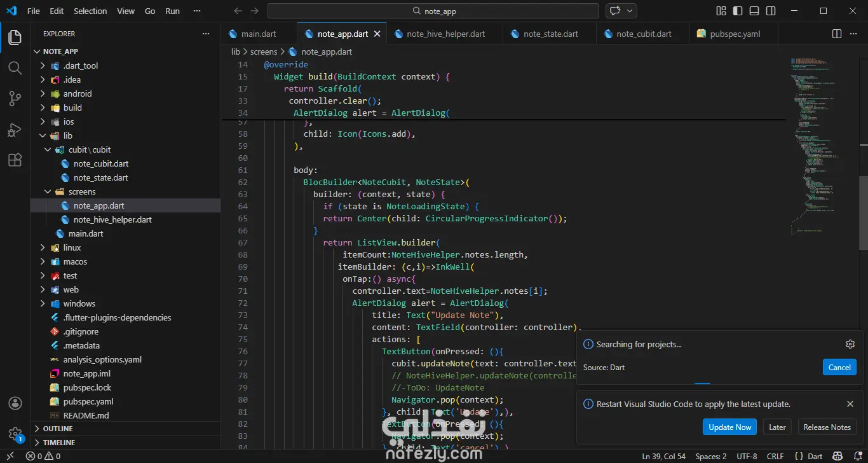The height and width of the screenshot is (463, 868).
Task: Go forward with the right arrow
Action: [x=254, y=11]
